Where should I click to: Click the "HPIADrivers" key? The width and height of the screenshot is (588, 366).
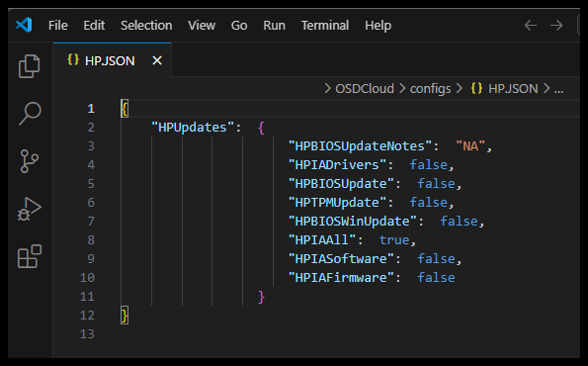[337, 165]
